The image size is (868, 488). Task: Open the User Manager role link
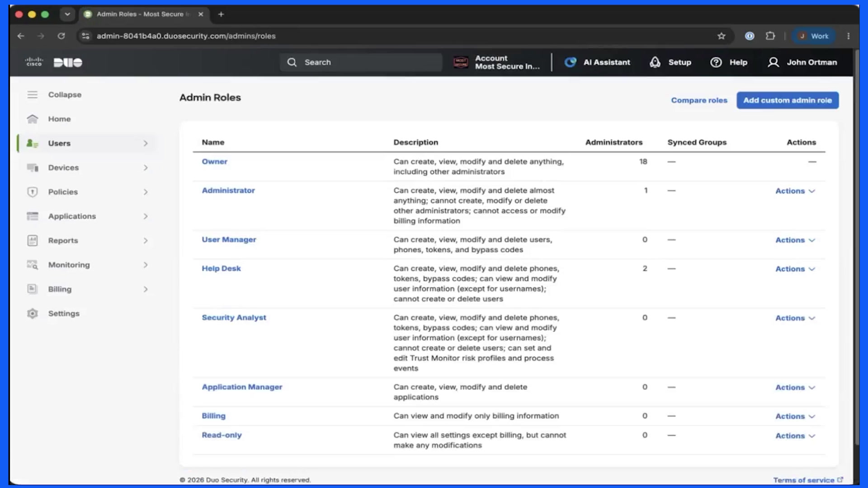[x=229, y=240]
